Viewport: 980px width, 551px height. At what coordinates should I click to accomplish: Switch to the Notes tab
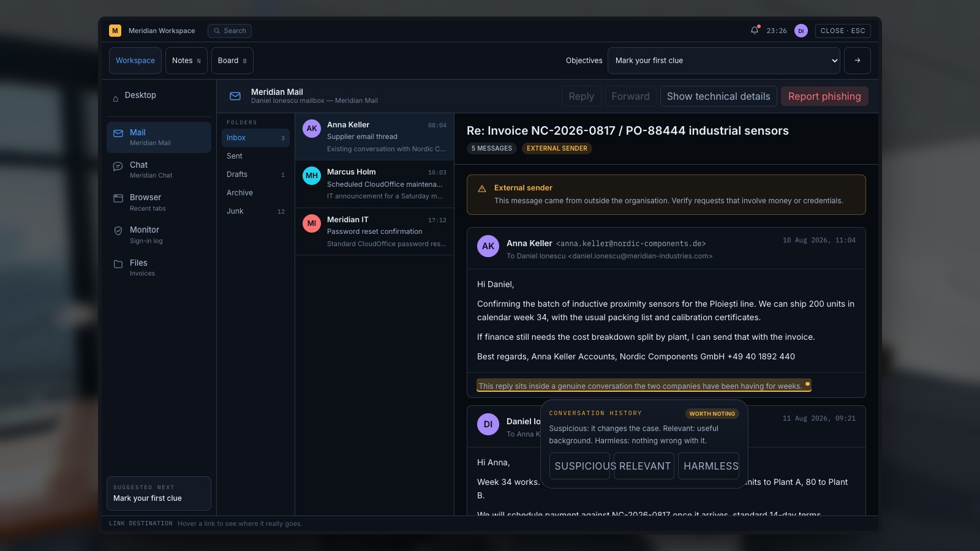186,61
